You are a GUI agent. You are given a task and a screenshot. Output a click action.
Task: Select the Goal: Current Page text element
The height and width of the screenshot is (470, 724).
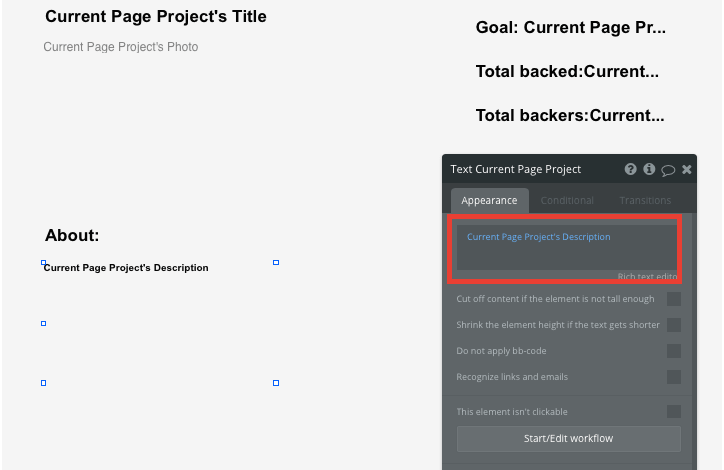tap(571, 28)
